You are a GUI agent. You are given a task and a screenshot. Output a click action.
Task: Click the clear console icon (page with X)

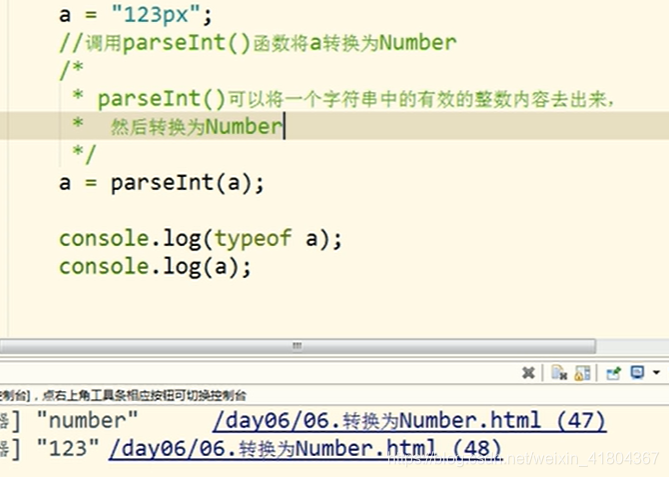coord(559,373)
